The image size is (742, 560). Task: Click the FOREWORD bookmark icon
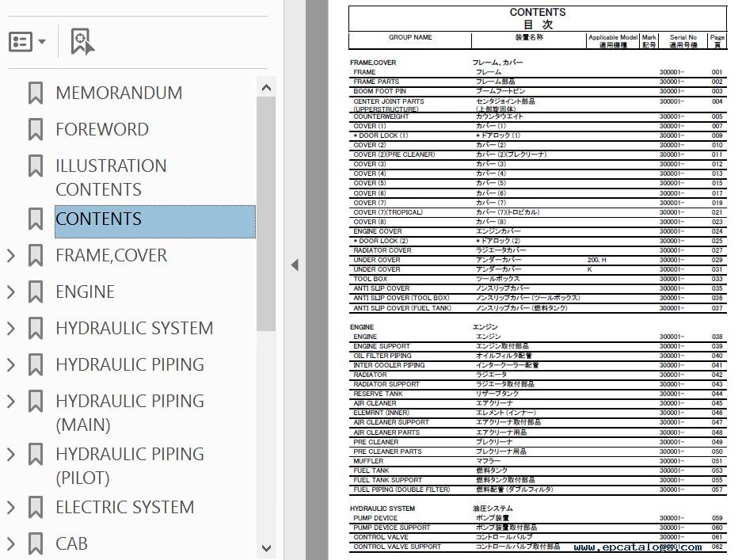36,129
